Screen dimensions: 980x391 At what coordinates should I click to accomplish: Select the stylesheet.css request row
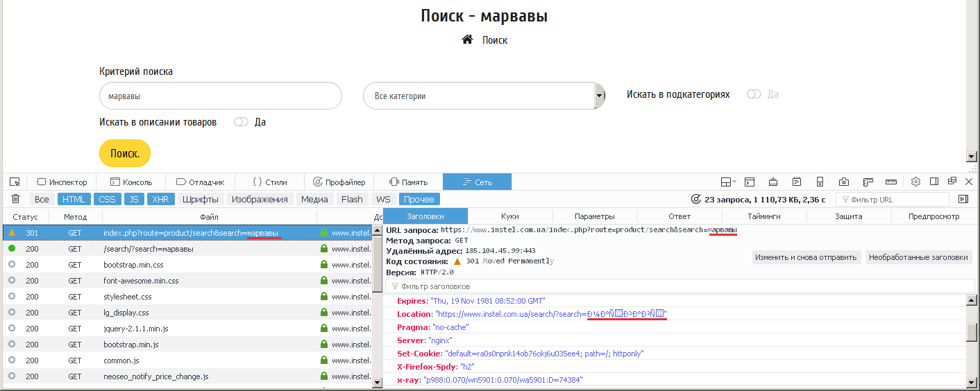(x=187, y=297)
